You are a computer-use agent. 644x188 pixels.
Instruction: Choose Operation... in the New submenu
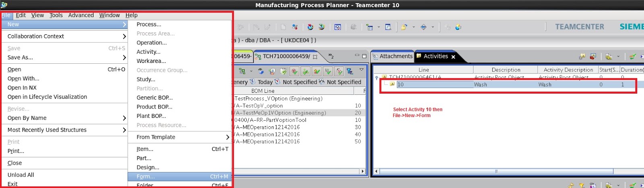[x=152, y=43]
